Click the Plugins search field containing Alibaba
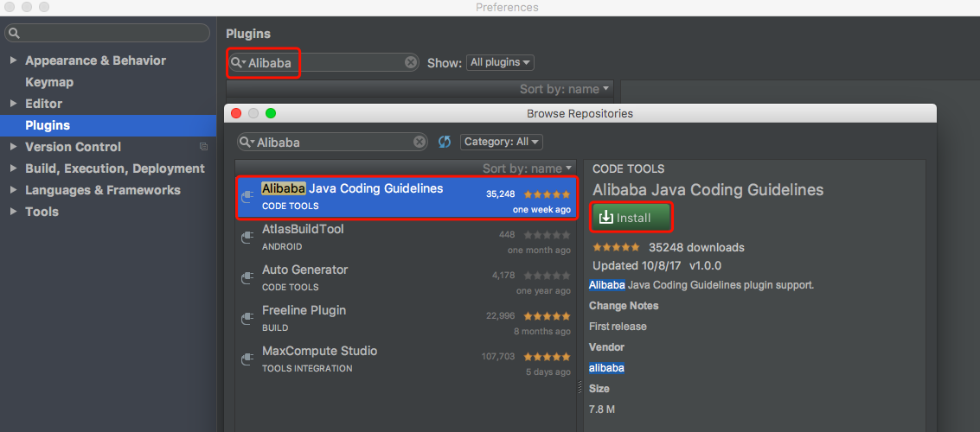Screen dimensions: 980x432 (x=323, y=62)
